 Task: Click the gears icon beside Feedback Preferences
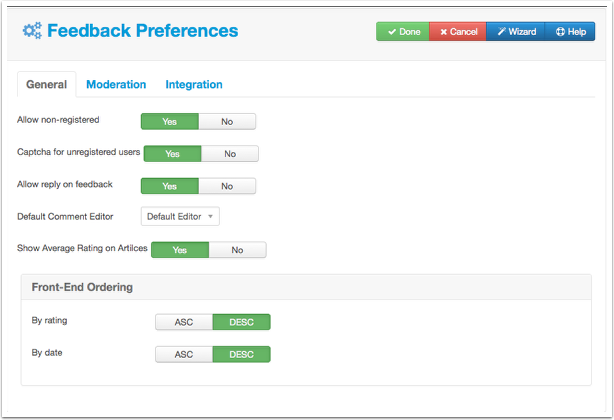[32, 31]
